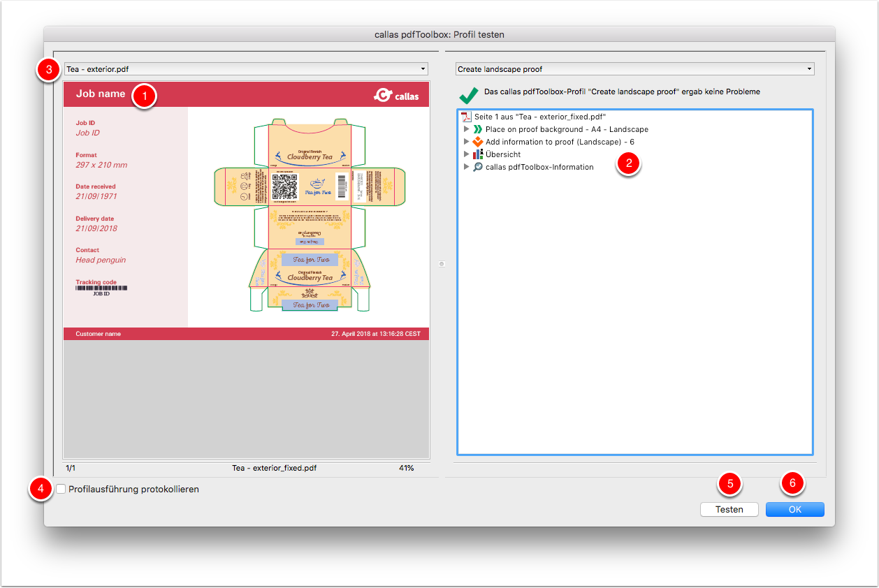Click the green checkmark result icon
879x588 pixels.
(469, 94)
